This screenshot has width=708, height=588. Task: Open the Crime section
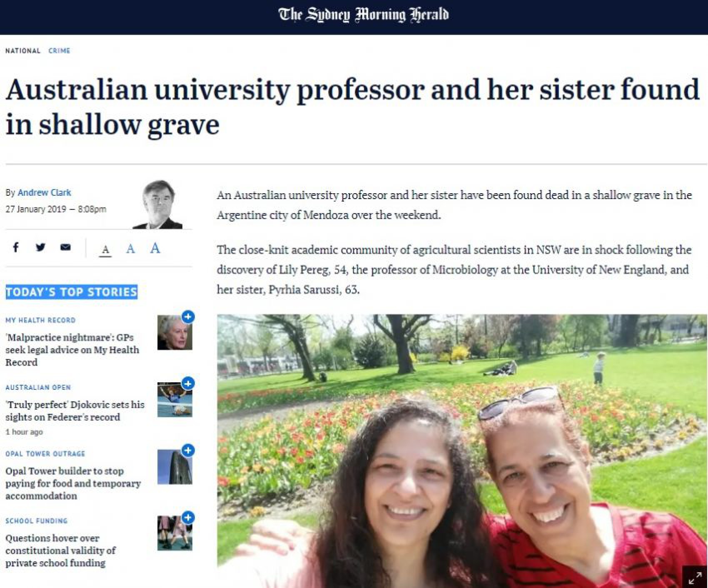click(x=59, y=51)
